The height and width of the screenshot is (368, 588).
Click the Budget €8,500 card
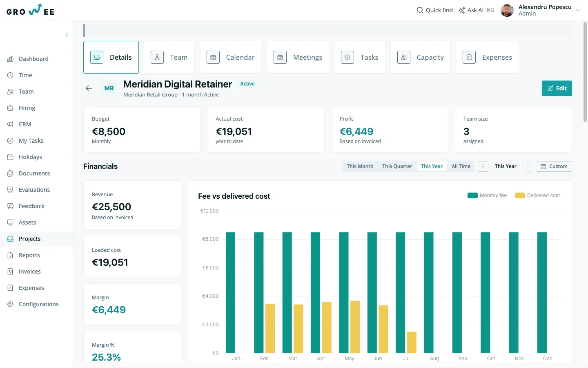pyautogui.click(x=142, y=130)
